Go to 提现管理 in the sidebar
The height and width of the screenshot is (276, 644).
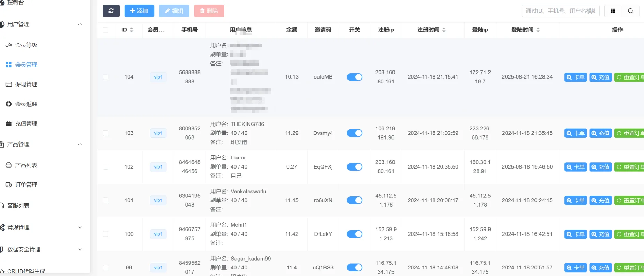[26, 84]
